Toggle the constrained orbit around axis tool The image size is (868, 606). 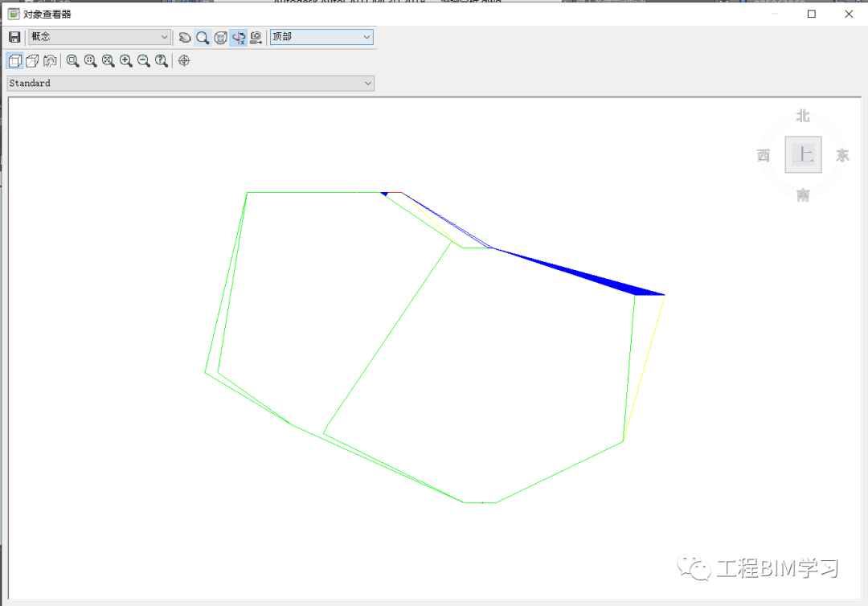tap(239, 38)
